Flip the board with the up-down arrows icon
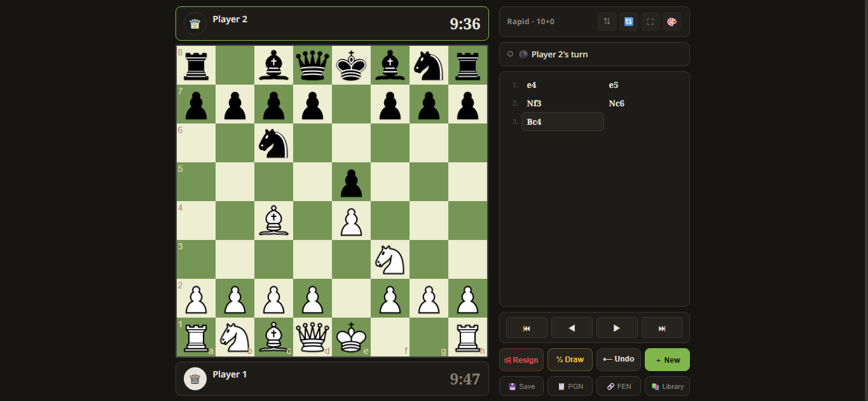 pyautogui.click(x=607, y=22)
